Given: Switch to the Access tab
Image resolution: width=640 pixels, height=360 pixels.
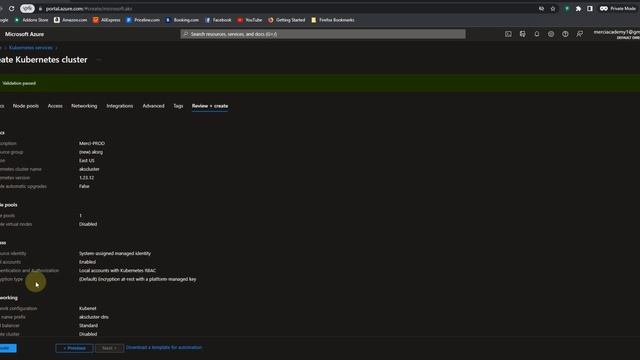Looking at the screenshot, I should [x=55, y=106].
